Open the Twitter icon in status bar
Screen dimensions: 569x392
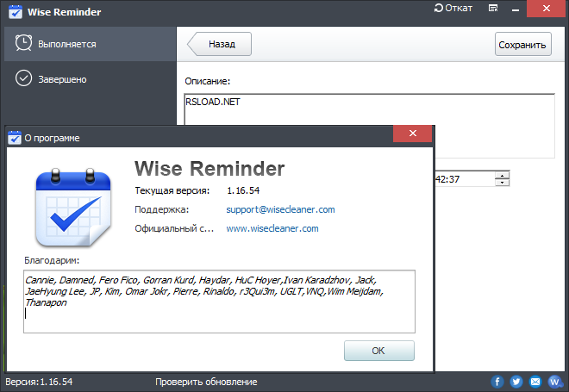516,382
